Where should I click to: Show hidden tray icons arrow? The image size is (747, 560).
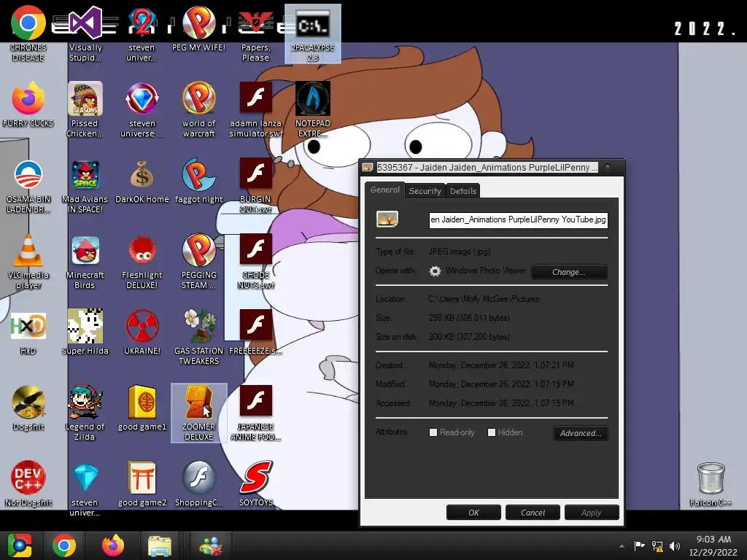622,546
